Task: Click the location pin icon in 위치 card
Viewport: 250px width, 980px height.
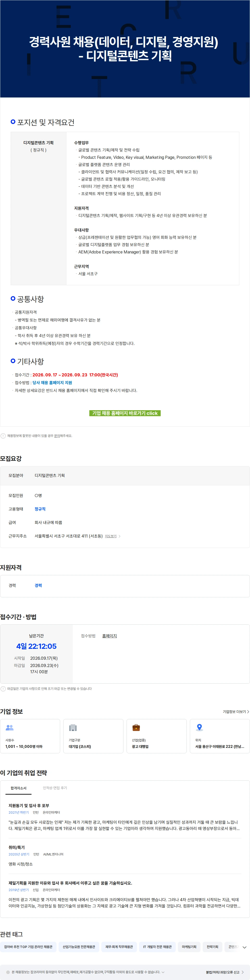Action: pos(199,727)
